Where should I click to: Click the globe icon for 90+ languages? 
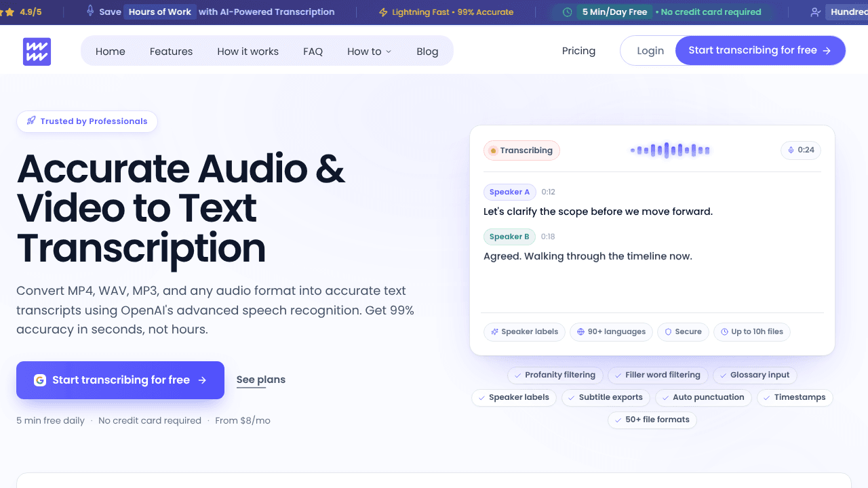[x=581, y=331]
